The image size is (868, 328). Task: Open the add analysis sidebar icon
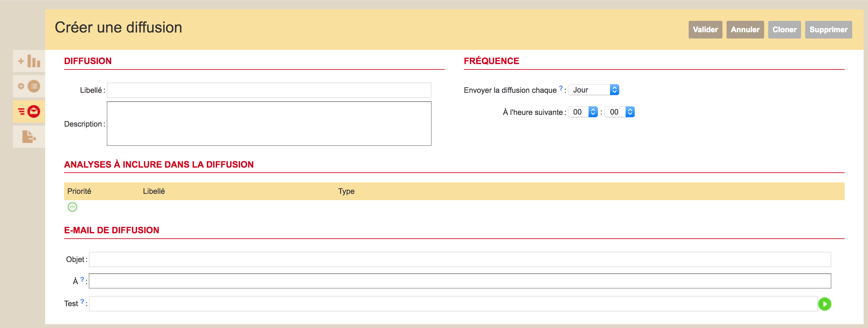29,61
